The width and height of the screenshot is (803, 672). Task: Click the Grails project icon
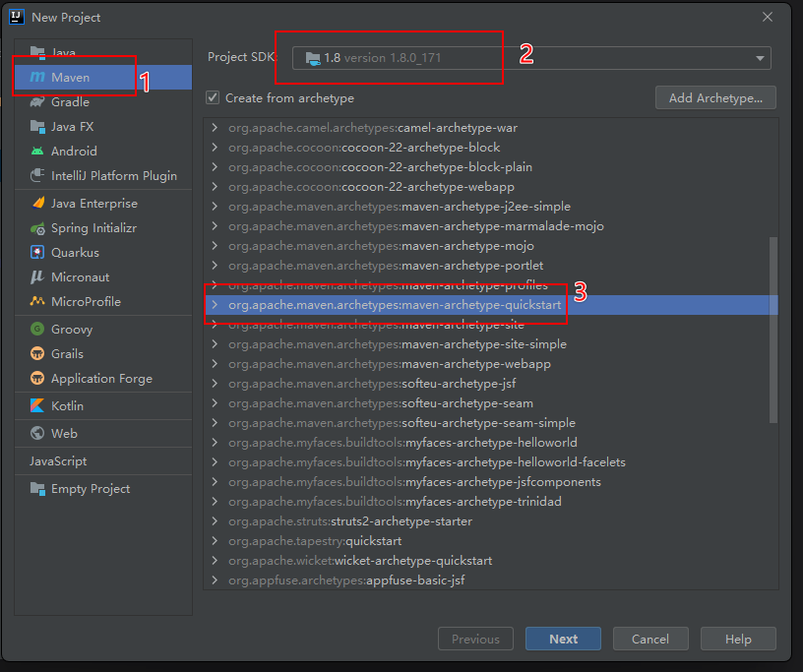click(37, 353)
